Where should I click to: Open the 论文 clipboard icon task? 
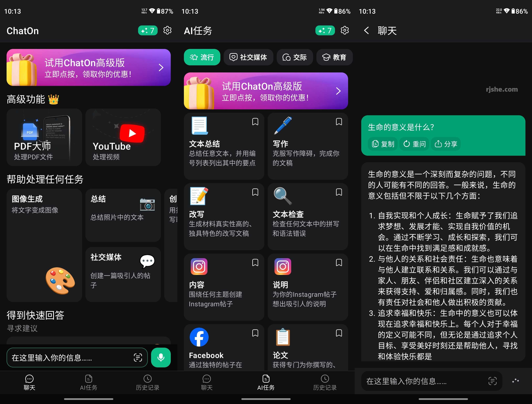[x=283, y=337]
